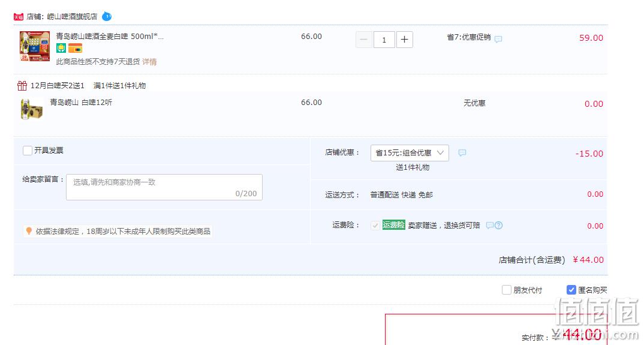Click the gift title 青岛崂山 白啤12听
The width and height of the screenshot is (644, 345).
81,102
